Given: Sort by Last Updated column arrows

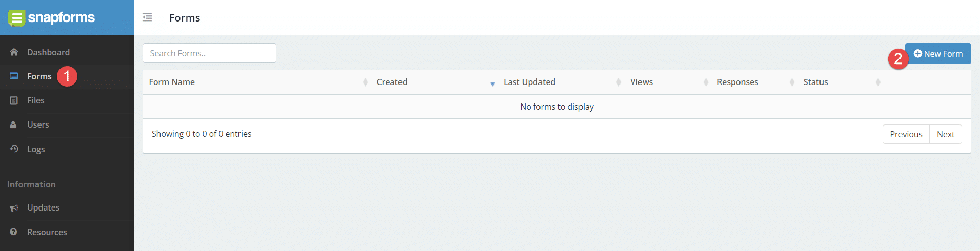Looking at the screenshot, I should [x=618, y=82].
